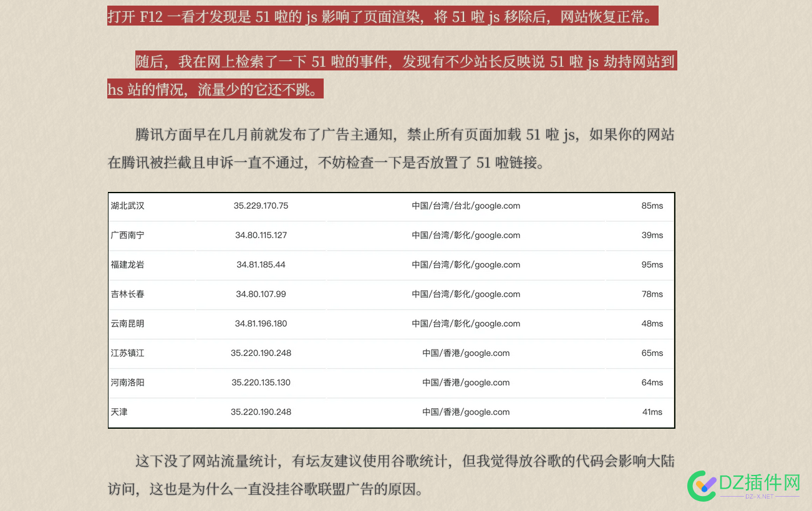Click highlighted line starting 随后，我在网上检索

(x=406, y=61)
